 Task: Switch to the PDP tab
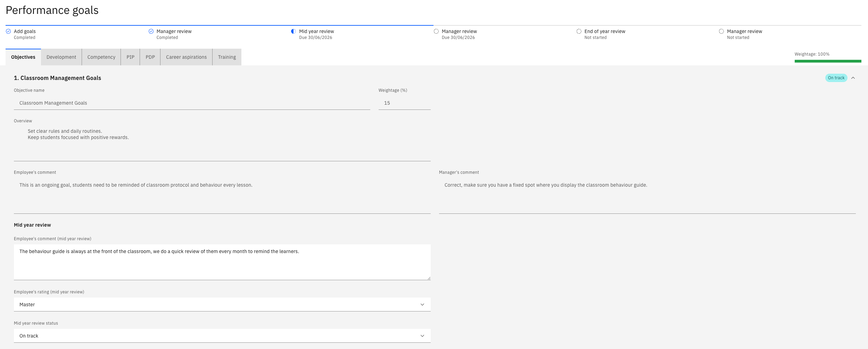point(150,57)
